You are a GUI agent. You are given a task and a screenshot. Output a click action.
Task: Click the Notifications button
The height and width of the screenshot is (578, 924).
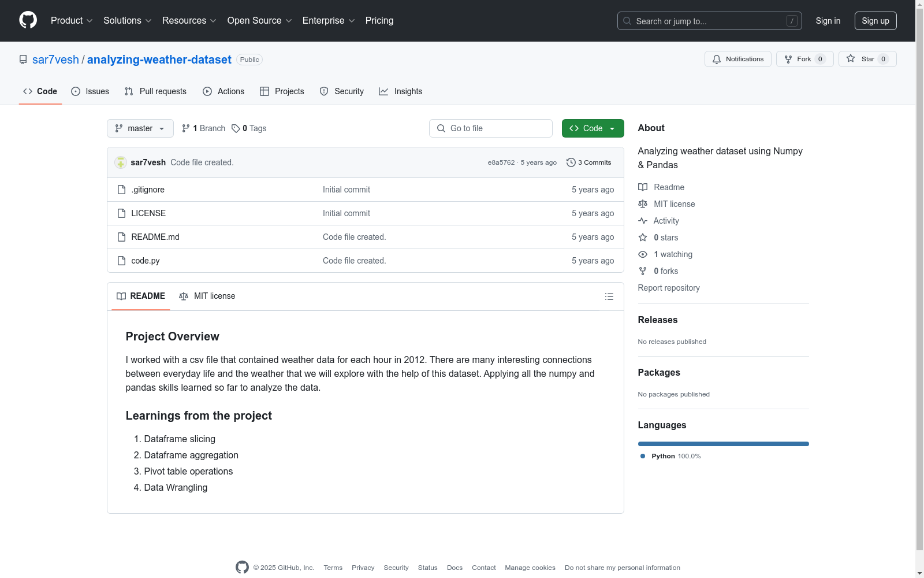pyautogui.click(x=738, y=59)
